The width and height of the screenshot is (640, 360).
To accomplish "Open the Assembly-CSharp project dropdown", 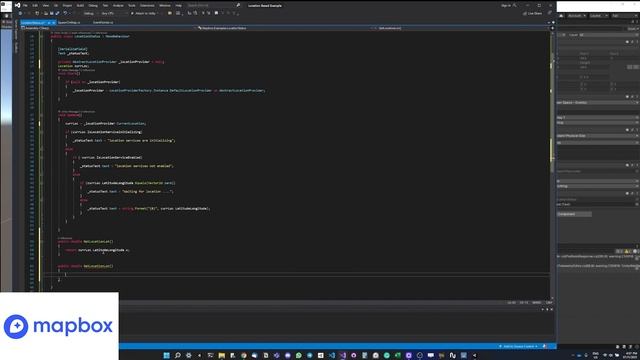I will click(108, 28).
